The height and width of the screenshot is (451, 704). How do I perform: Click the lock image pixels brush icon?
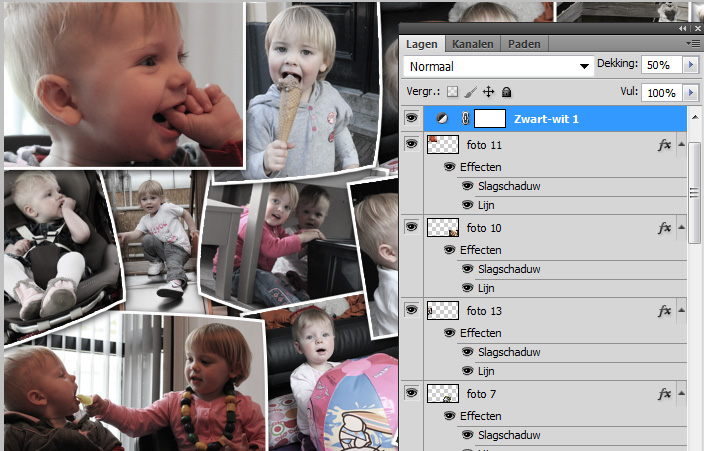point(471,92)
